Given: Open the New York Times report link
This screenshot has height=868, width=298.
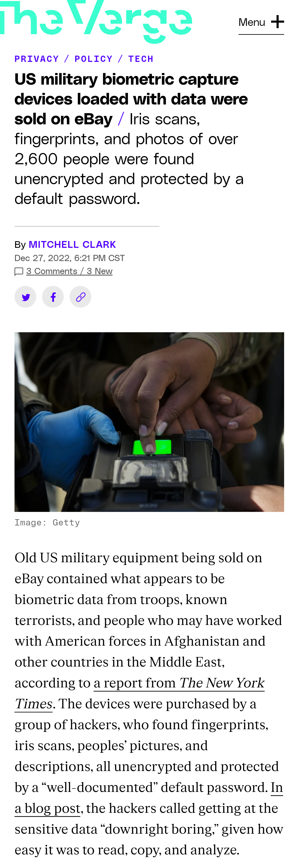Looking at the screenshot, I should (x=179, y=683).
